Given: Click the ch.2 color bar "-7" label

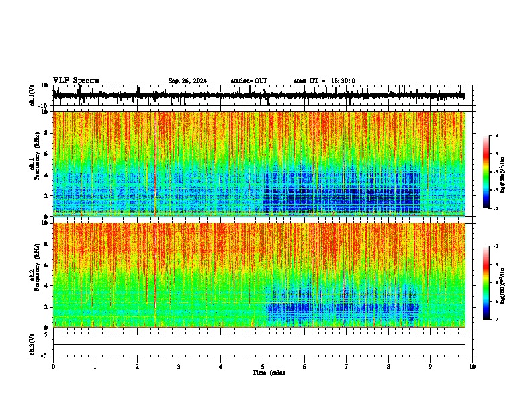Looking at the screenshot, I should (x=495, y=319).
